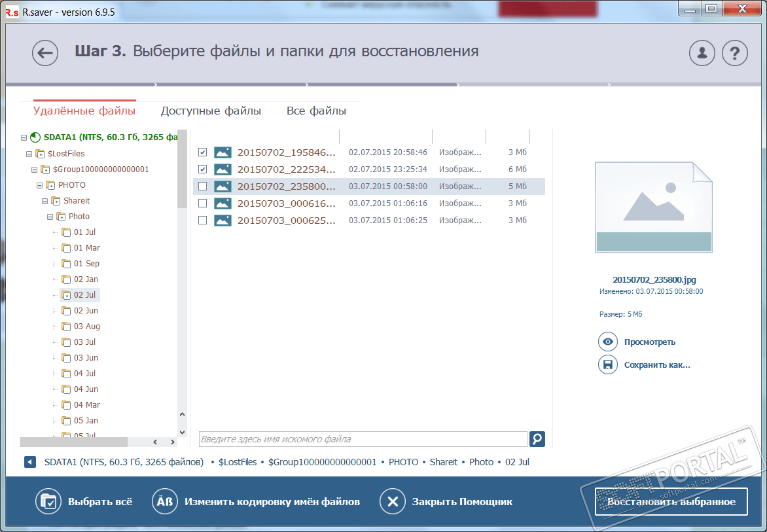The image size is (767, 532).
Task: Collapse the Shareit tree node
Action: coord(45,201)
